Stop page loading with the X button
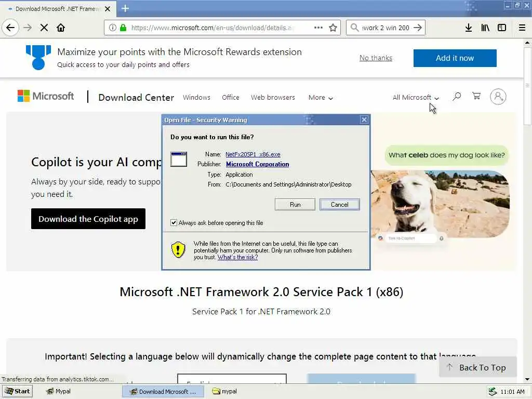This screenshot has width=532, height=399. [44, 28]
